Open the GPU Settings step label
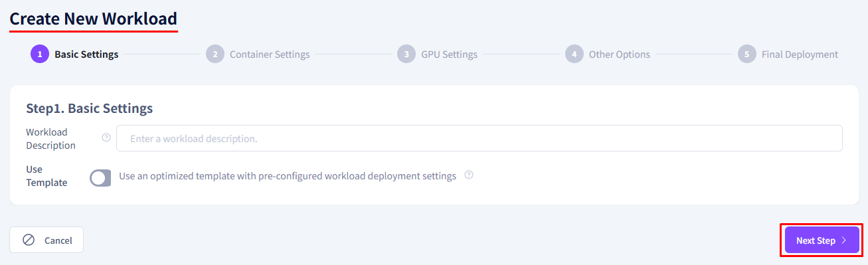This screenshot has width=868, height=265. [449, 54]
